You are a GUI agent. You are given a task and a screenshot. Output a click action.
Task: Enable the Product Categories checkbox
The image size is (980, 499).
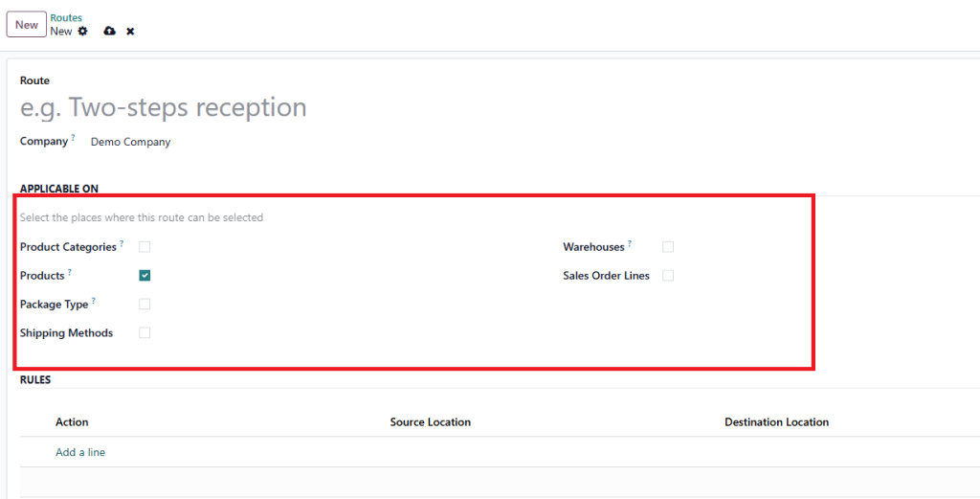coord(145,247)
